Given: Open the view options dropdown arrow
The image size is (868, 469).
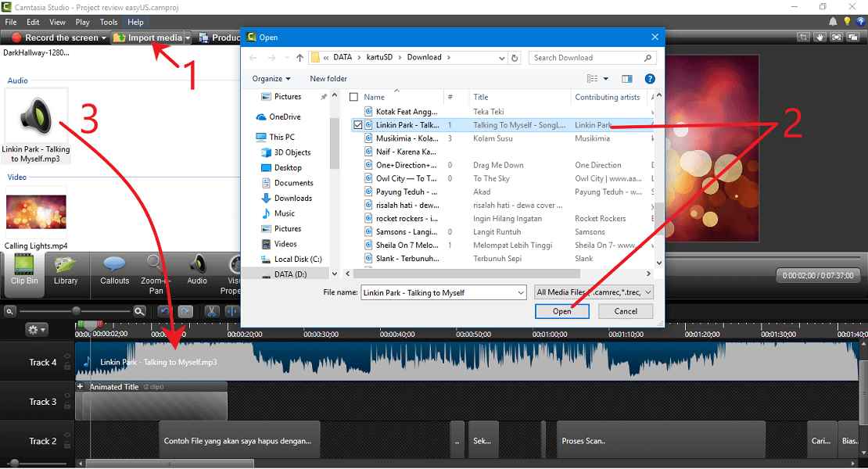Looking at the screenshot, I should click(605, 78).
